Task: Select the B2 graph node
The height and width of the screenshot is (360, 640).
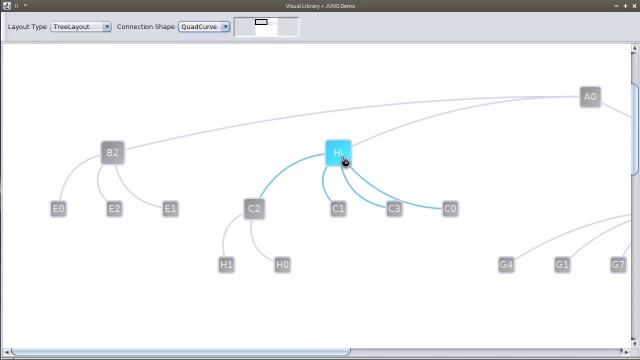Action: (113, 153)
